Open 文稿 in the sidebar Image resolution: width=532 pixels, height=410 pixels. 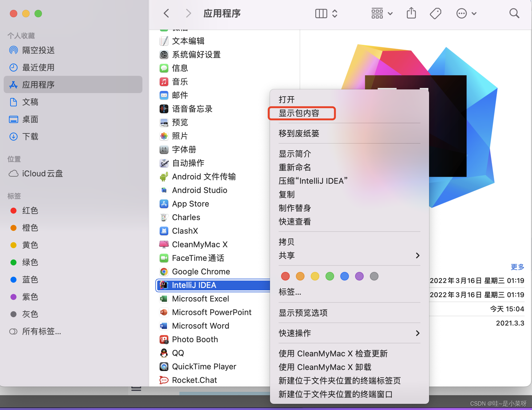(x=73, y=102)
